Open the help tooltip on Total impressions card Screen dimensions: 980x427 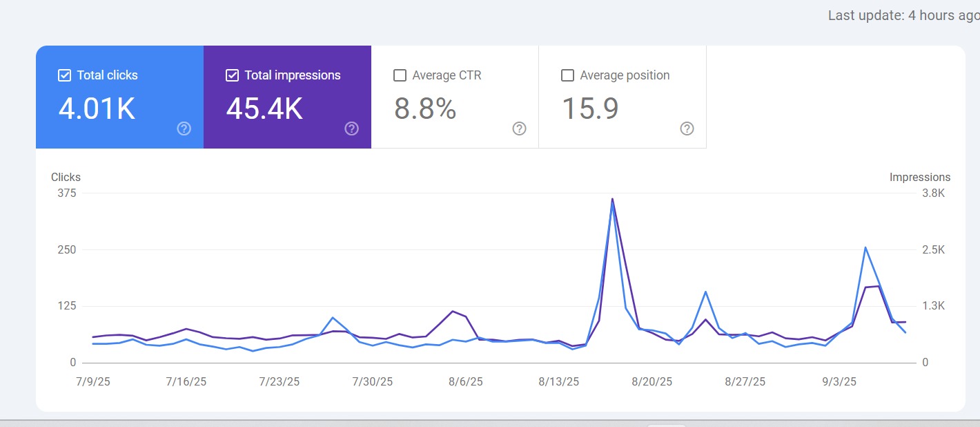coord(351,129)
